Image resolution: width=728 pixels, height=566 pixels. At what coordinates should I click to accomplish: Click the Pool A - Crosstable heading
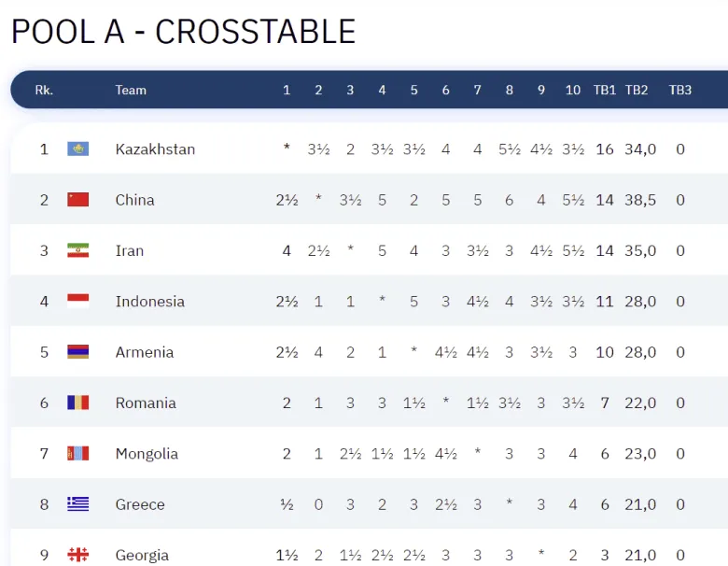[183, 32]
